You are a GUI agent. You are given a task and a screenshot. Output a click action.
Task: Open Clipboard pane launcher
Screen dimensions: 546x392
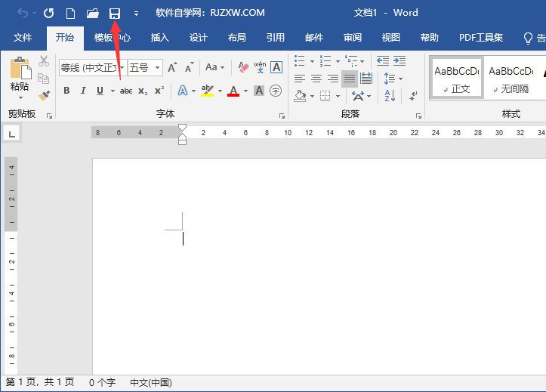pos(49,116)
